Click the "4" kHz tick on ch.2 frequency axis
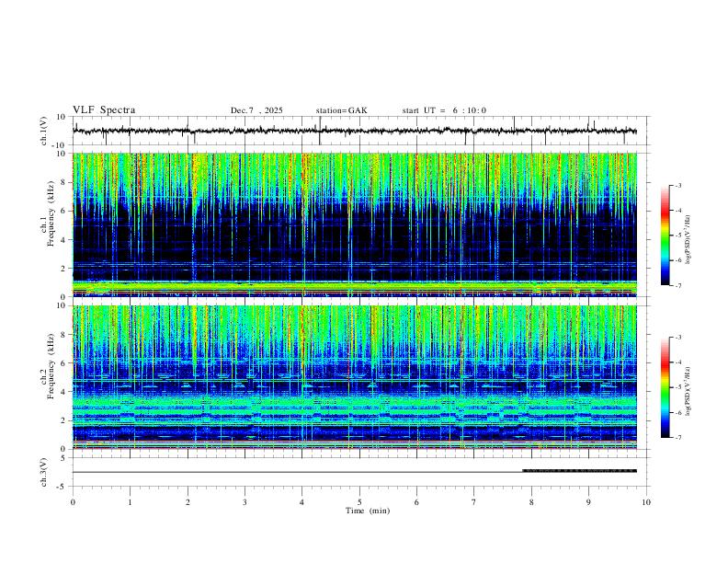Image resolution: width=728 pixels, height=563 pixels. [64, 392]
